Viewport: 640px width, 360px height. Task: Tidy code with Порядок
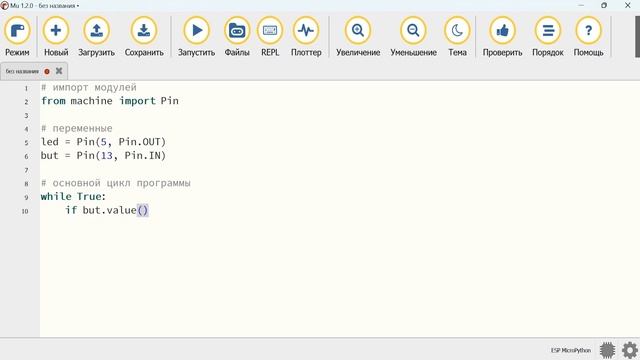coord(548,37)
